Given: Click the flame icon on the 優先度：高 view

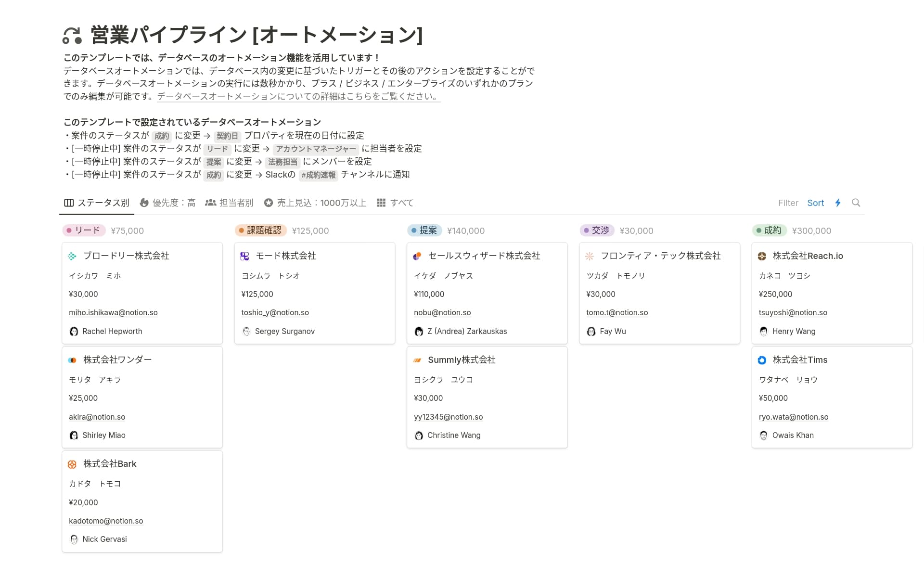Looking at the screenshot, I should click(x=144, y=203).
